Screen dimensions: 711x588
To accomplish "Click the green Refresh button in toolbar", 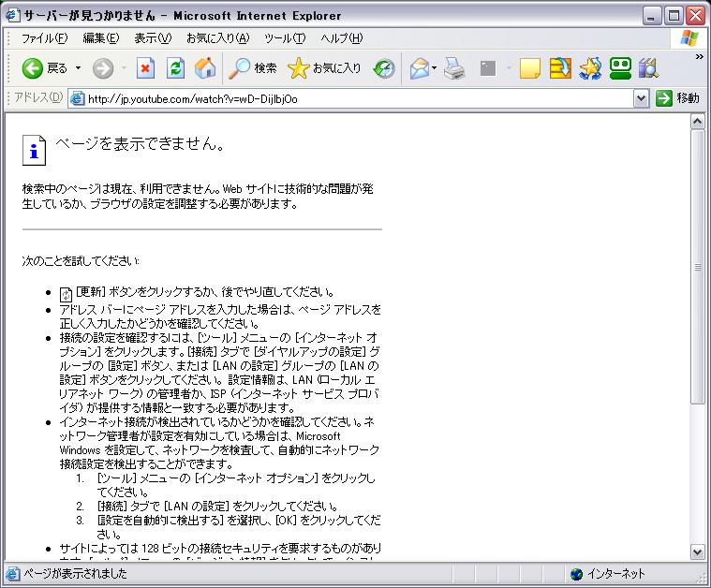I will [175, 68].
